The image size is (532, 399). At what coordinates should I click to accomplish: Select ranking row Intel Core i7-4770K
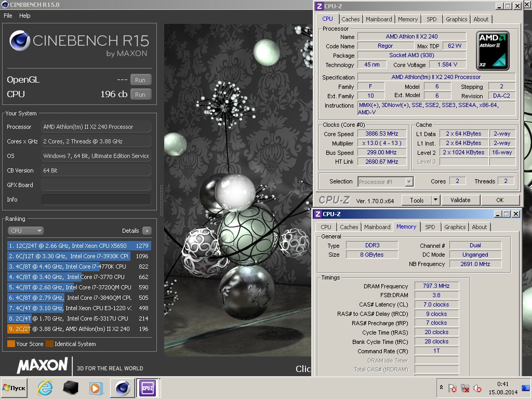(x=79, y=267)
